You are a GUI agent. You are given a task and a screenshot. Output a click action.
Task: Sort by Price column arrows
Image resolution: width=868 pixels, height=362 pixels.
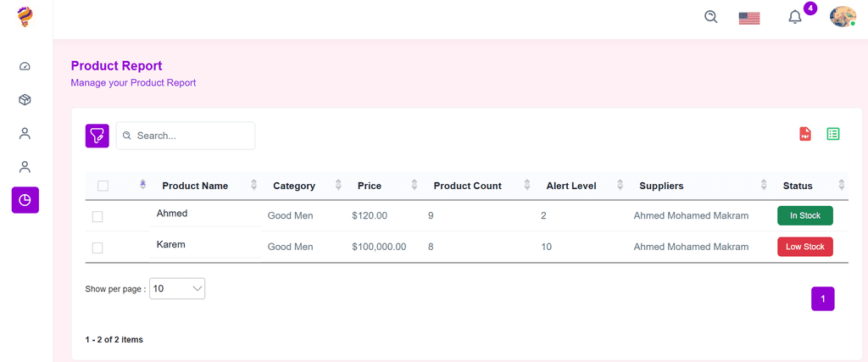click(414, 186)
